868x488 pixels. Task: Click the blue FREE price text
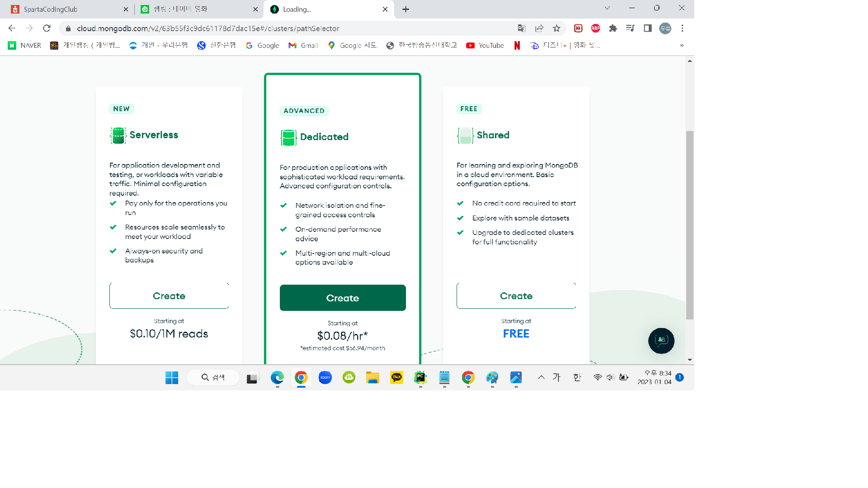click(x=516, y=334)
